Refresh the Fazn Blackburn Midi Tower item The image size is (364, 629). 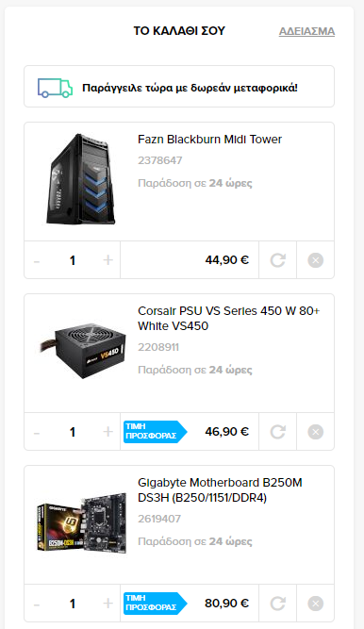(x=278, y=260)
